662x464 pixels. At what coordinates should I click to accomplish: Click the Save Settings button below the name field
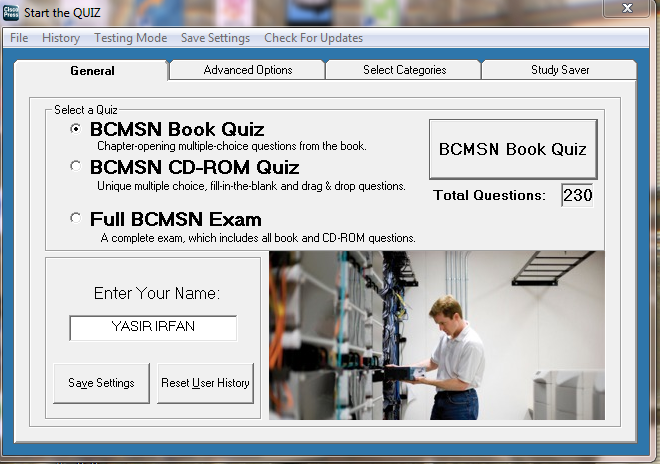[101, 383]
